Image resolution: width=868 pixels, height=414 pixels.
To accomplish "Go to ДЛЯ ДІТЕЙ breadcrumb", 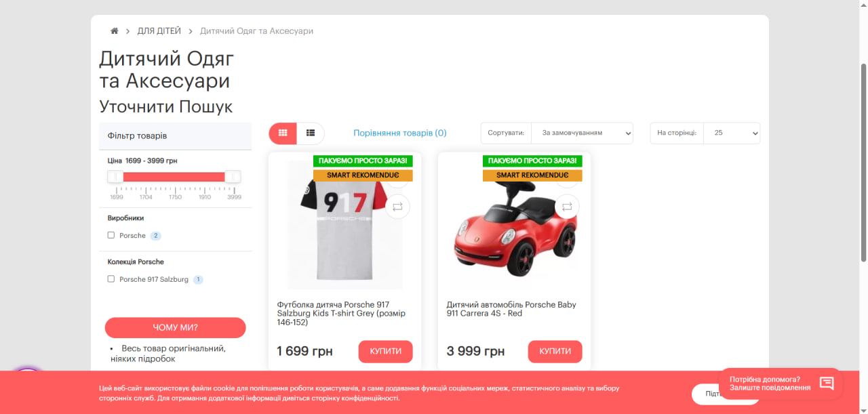I will tap(159, 31).
